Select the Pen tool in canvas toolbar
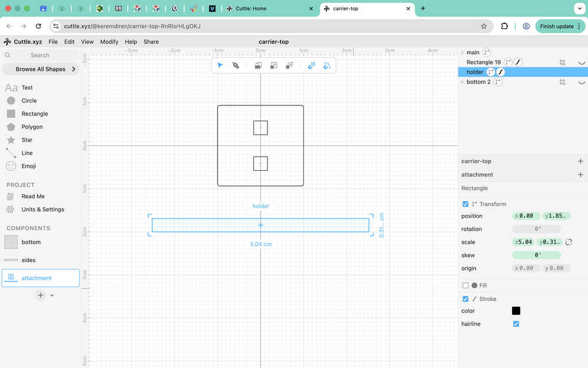 click(x=236, y=66)
